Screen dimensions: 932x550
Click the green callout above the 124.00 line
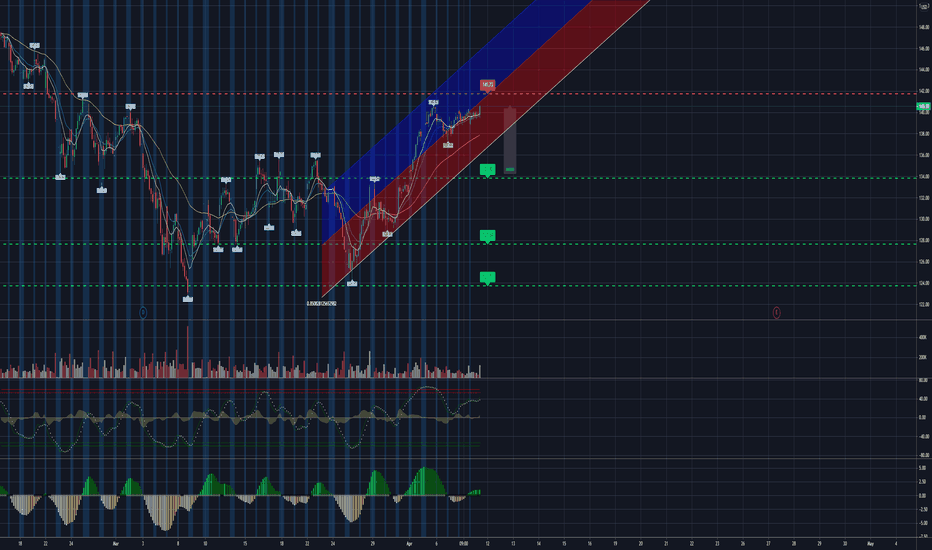[487, 278]
